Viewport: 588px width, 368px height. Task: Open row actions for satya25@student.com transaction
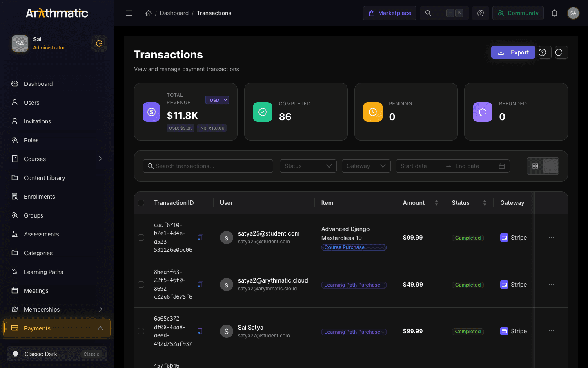[x=551, y=237]
